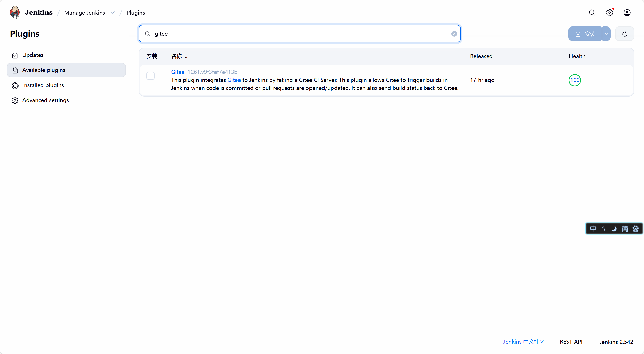The width and height of the screenshot is (644, 354).
Task: Click the IME paw icon
Action: pyautogui.click(x=635, y=229)
